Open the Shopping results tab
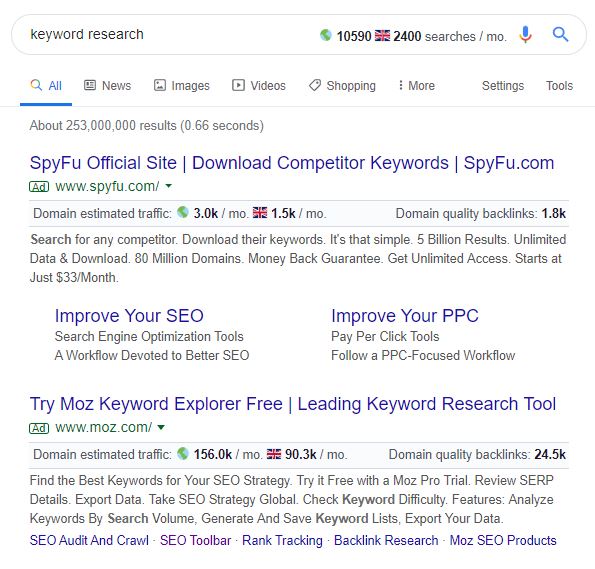The image size is (595, 569). click(x=342, y=85)
